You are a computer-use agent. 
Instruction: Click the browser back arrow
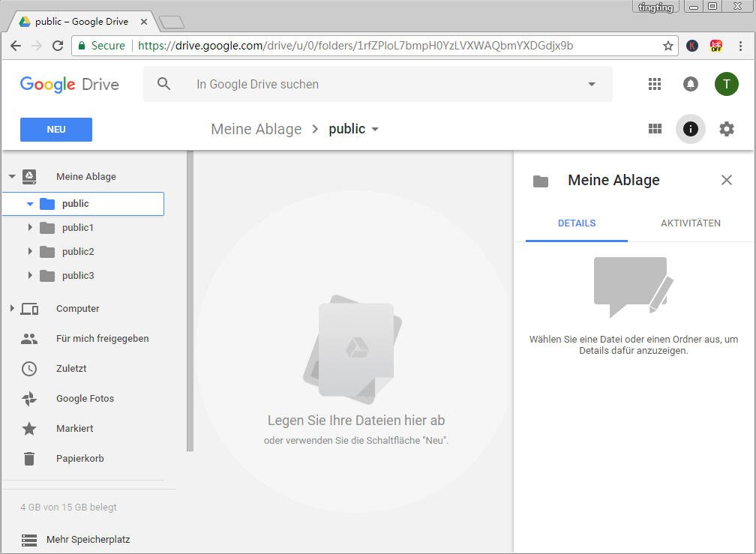[16, 46]
